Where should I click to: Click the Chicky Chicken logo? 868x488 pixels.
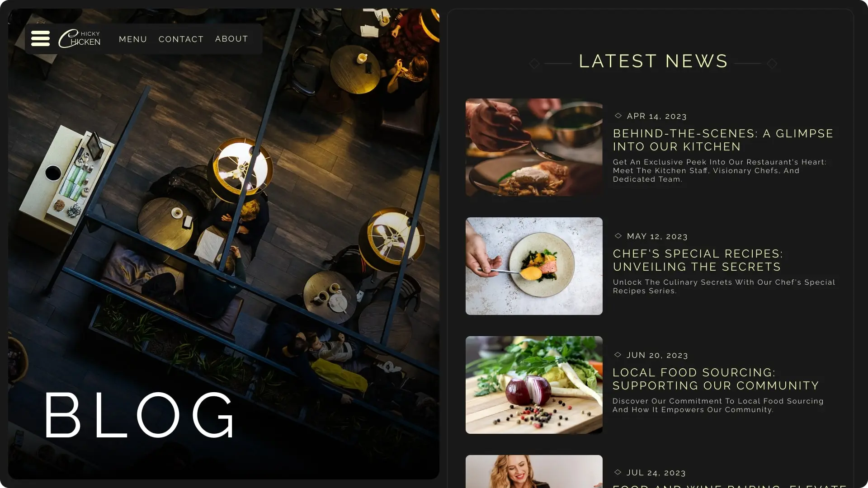pyautogui.click(x=80, y=38)
